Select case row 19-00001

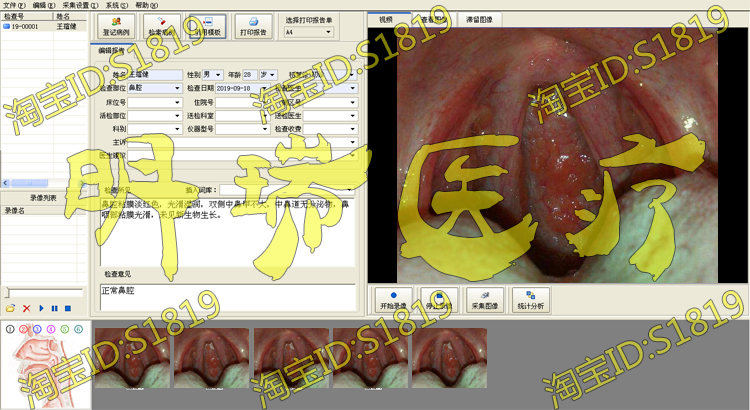click(44, 26)
